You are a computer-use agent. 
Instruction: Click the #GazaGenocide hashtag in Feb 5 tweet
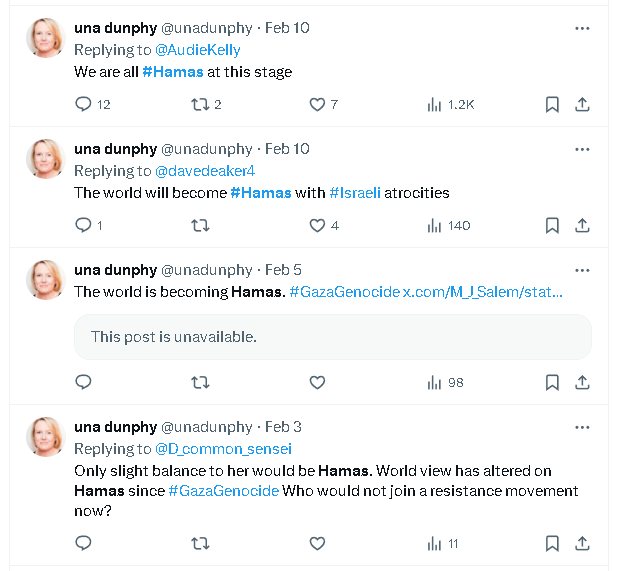click(x=343, y=292)
